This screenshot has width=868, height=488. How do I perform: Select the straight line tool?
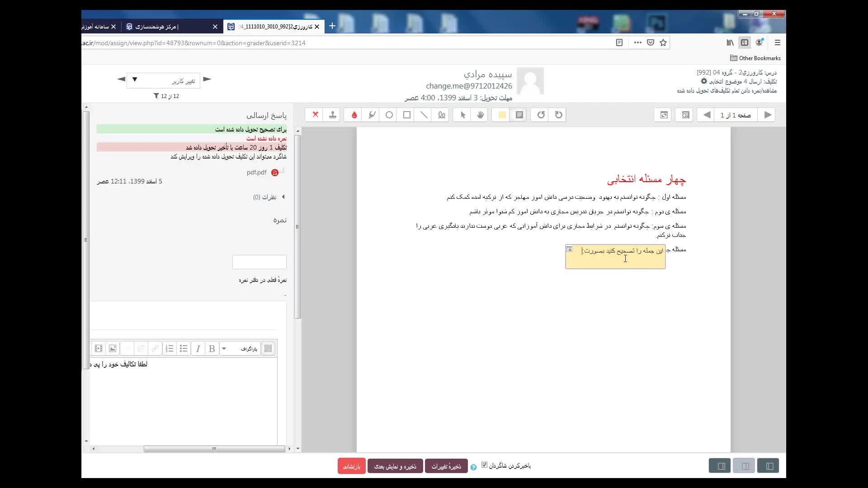[424, 115]
